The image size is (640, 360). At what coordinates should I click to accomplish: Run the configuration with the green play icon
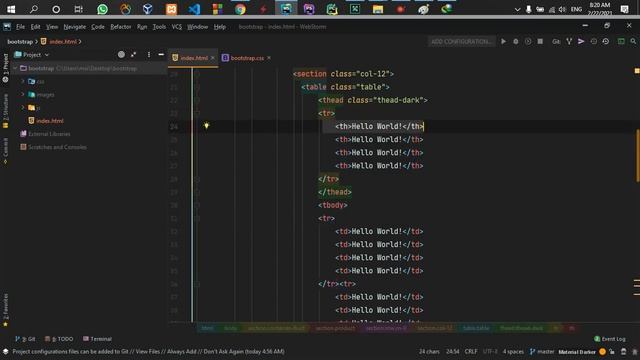(x=503, y=41)
